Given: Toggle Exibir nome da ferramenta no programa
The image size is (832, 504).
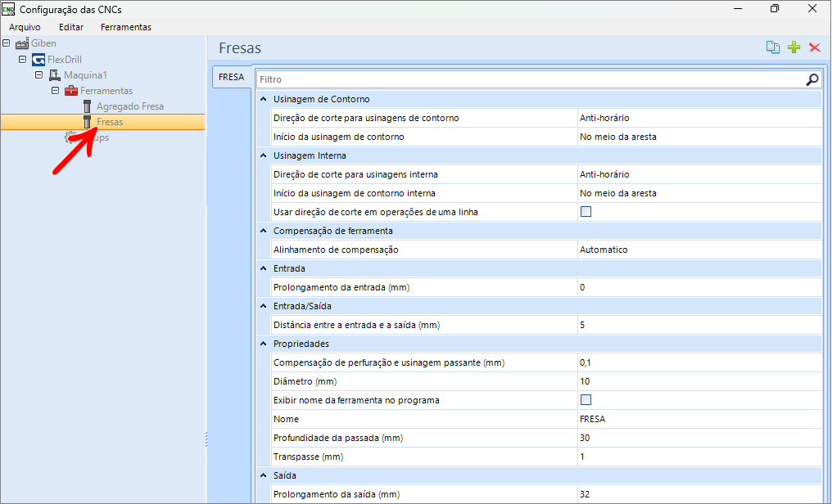Looking at the screenshot, I should pyautogui.click(x=586, y=400).
